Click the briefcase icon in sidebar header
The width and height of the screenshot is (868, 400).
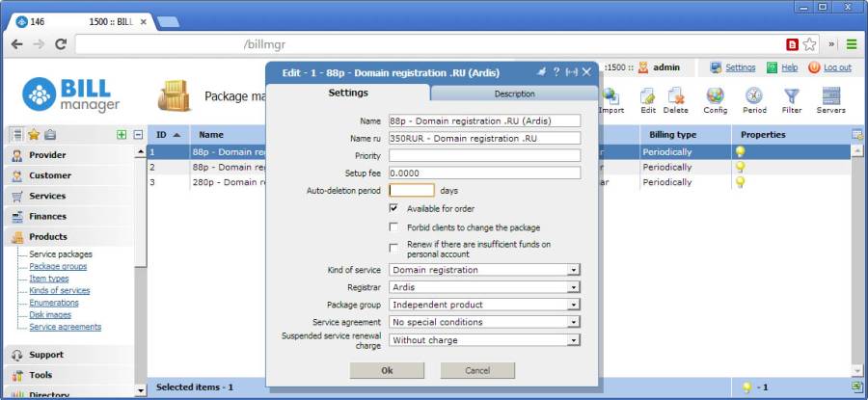(50, 134)
